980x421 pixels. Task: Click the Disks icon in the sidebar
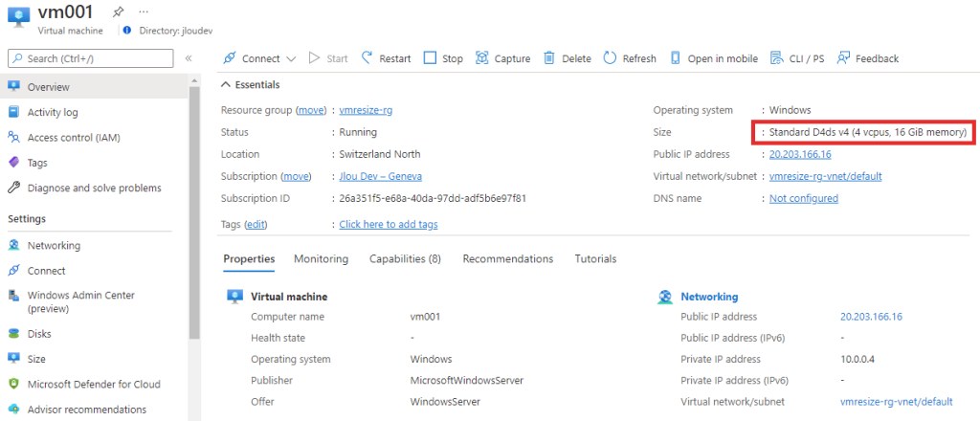(x=13, y=334)
